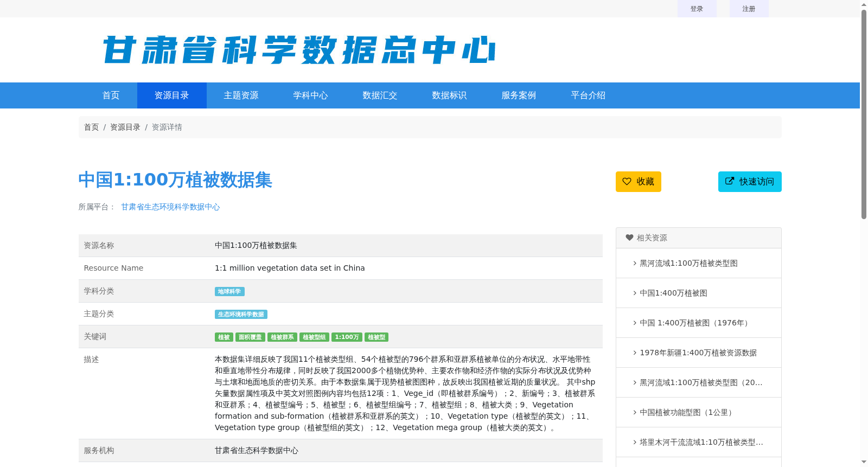Click 资源目录 in the breadcrumb
868x467 pixels.
click(125, 127)
